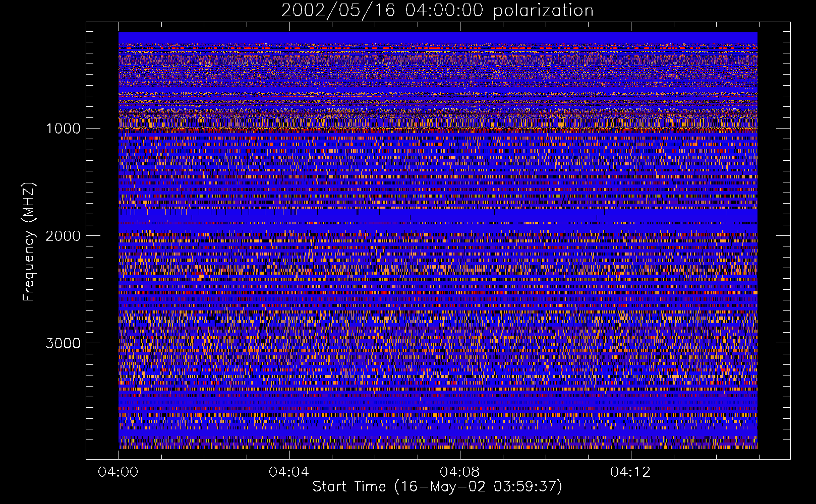Click the 04:08 time tick label
Screen dimensions: 816x504
pyautogui.click(x=460, y=472)
